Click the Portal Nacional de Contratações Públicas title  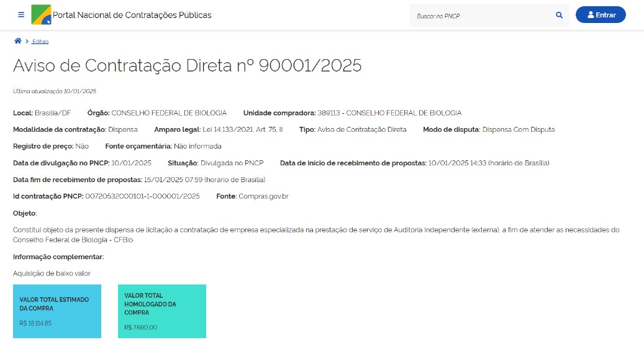pos(132,15)
